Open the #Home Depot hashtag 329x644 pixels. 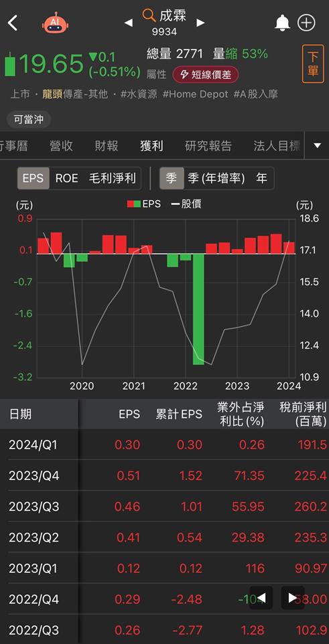click(x=196, y=94)
